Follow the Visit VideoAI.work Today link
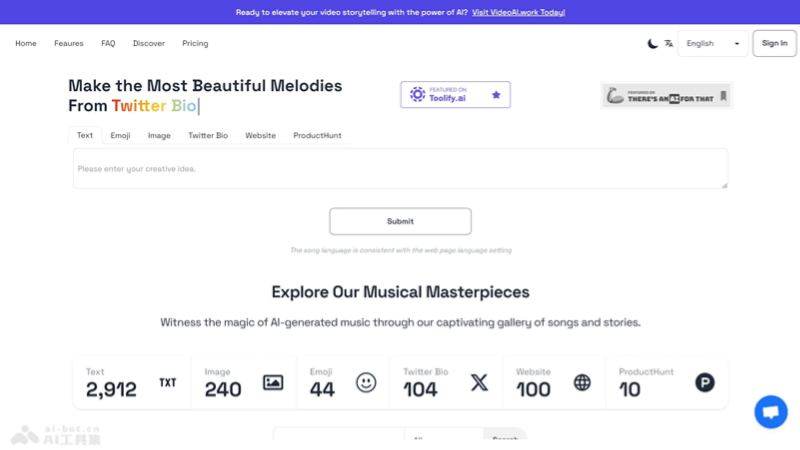Screen dimensions: 800x450 coord(518,12)
